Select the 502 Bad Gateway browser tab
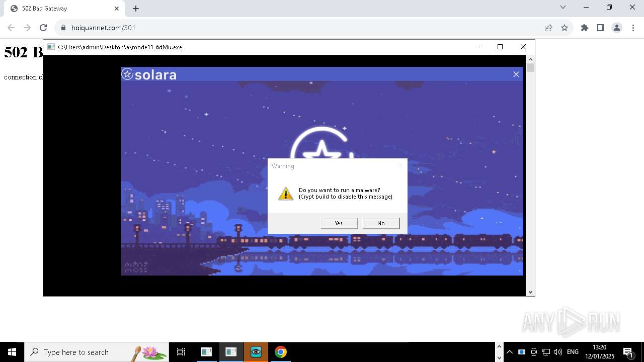This screenshot has width=644, height=362. pos(63,9)
